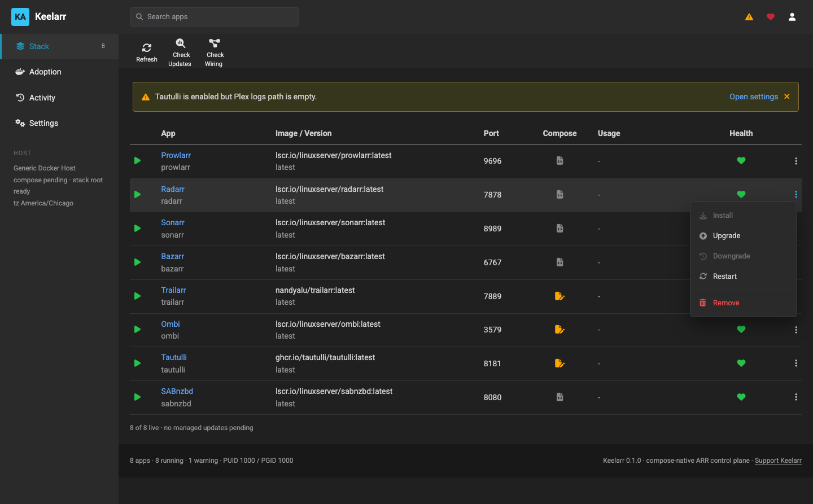Choose Remove in context menu
This screenshot has width=813, height=504.
pyautogui.click(x=744, y=303)
